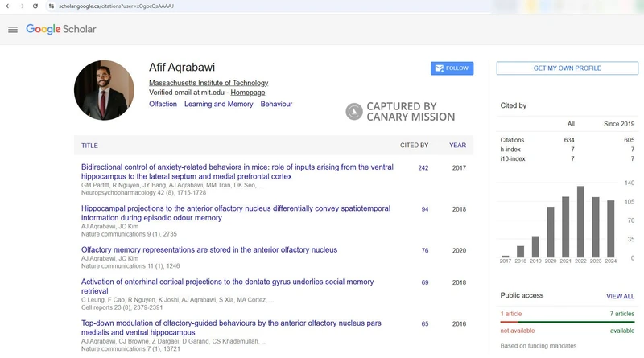Screen dimensions: 644x358
Task: Click the browser forward arrow
Action: 22,6
